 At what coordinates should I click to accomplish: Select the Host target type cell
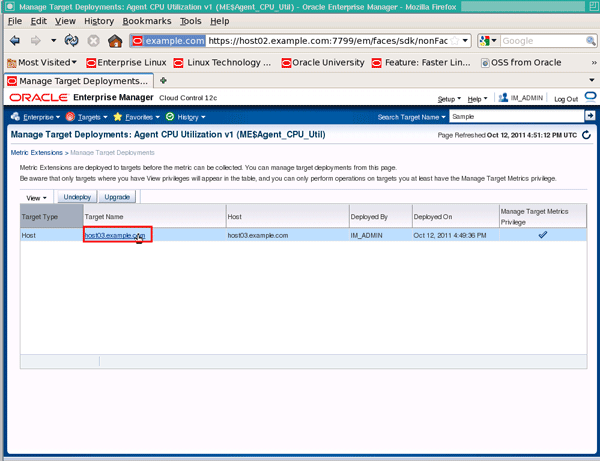click(x=52, y=235)
